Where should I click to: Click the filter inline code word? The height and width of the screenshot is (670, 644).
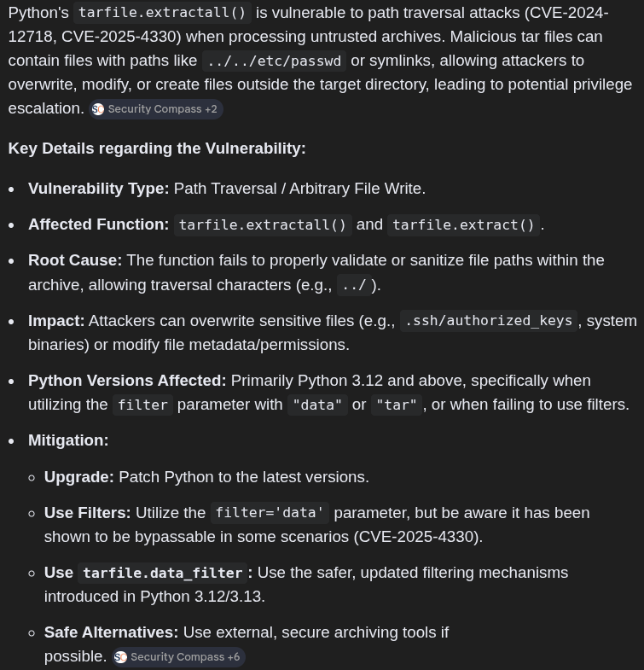142,405
